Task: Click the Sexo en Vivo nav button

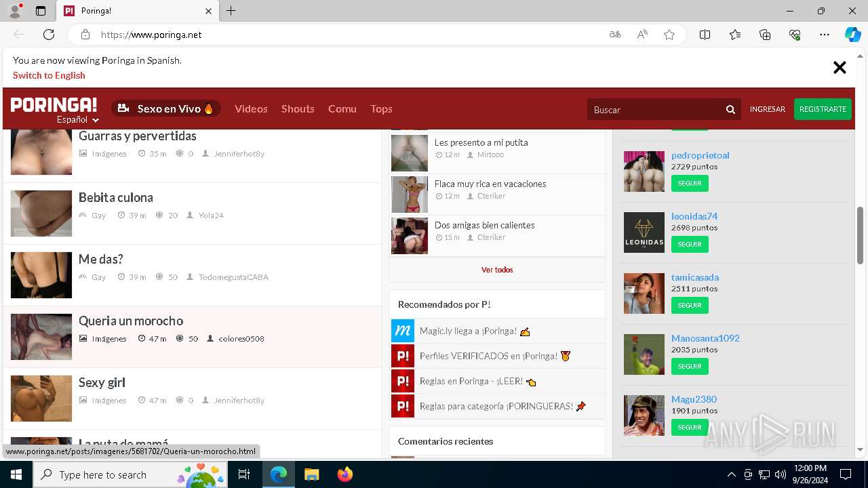Action: pyautogui.click(x=166, y=108)
